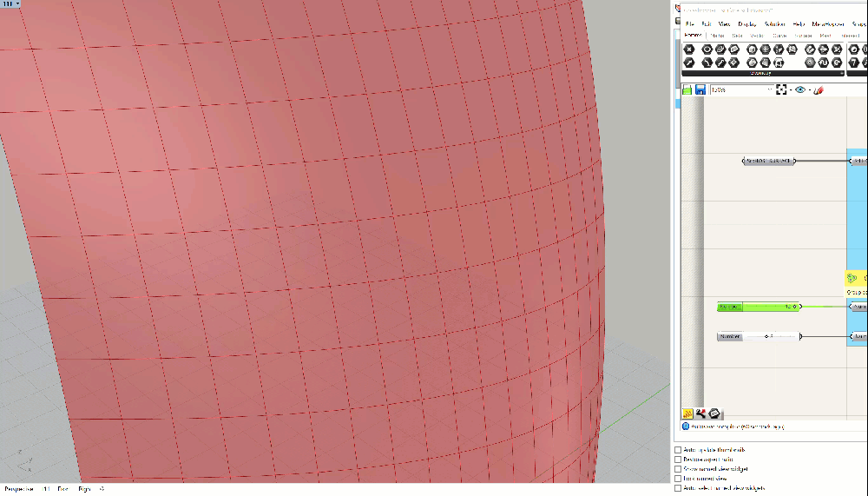Switch to the Curve component tab
Screen dimensions: 868x496
click(779, 36)
